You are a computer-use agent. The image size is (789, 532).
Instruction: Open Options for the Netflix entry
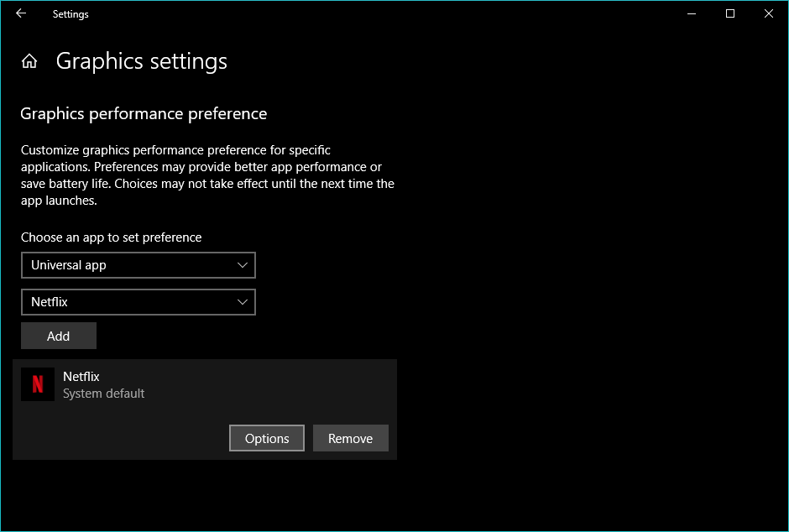pyautogui.click(x=267, y=438)
